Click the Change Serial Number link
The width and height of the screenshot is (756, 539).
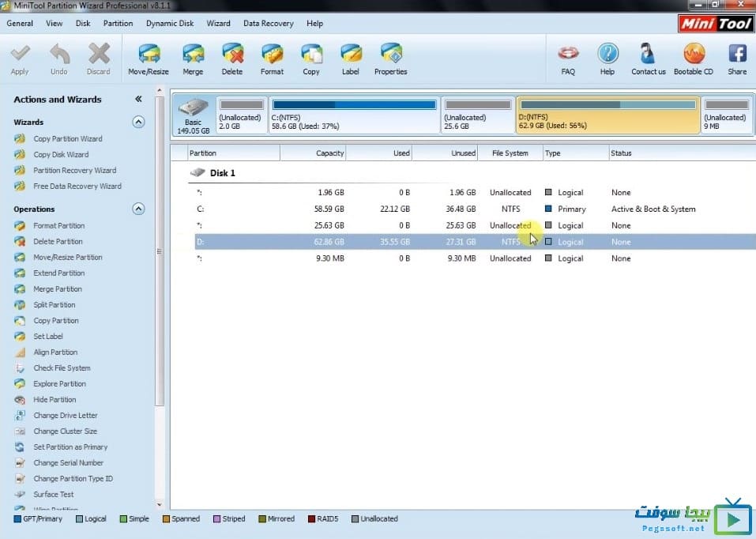tap(69, 463)
